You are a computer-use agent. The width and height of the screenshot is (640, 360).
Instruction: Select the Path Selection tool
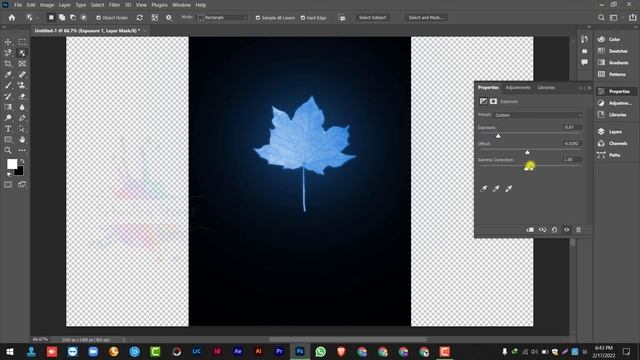click(22, 129)
